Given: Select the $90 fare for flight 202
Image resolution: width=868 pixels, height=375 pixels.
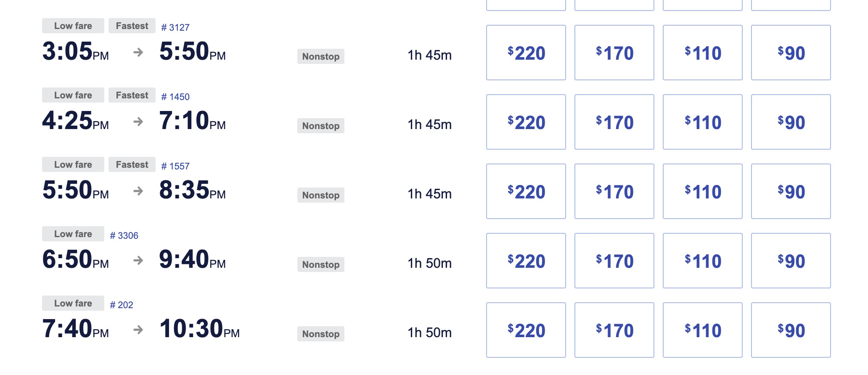Looking at the screenshot, I should [791, 330].
